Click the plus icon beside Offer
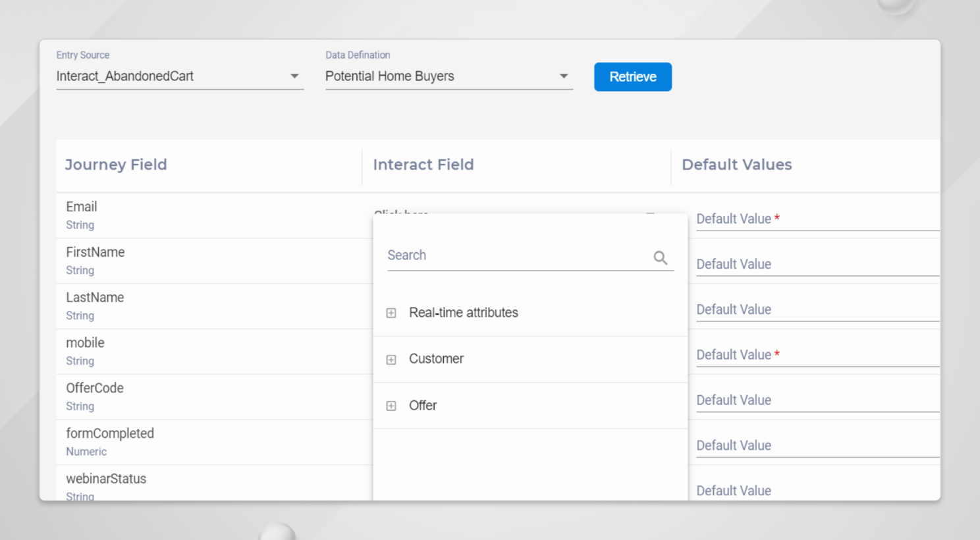980x540 pixels. click(x=391, y=406)
